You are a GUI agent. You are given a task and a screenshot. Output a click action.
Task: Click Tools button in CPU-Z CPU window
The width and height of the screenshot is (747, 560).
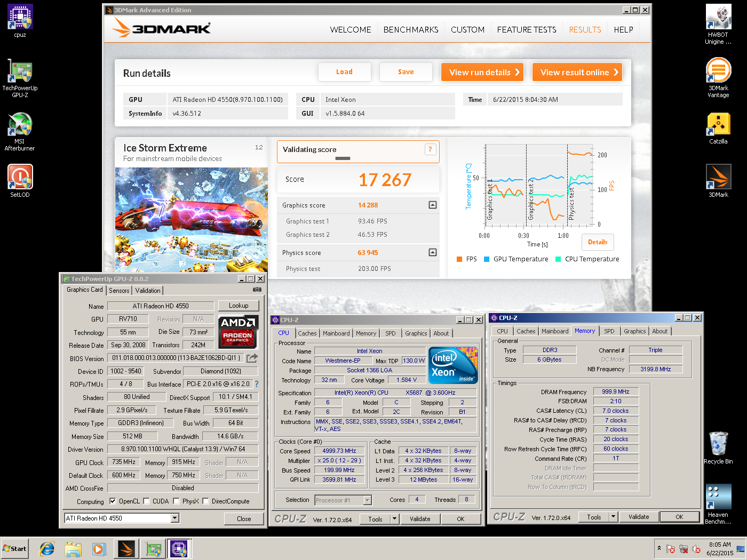[375, 519]
